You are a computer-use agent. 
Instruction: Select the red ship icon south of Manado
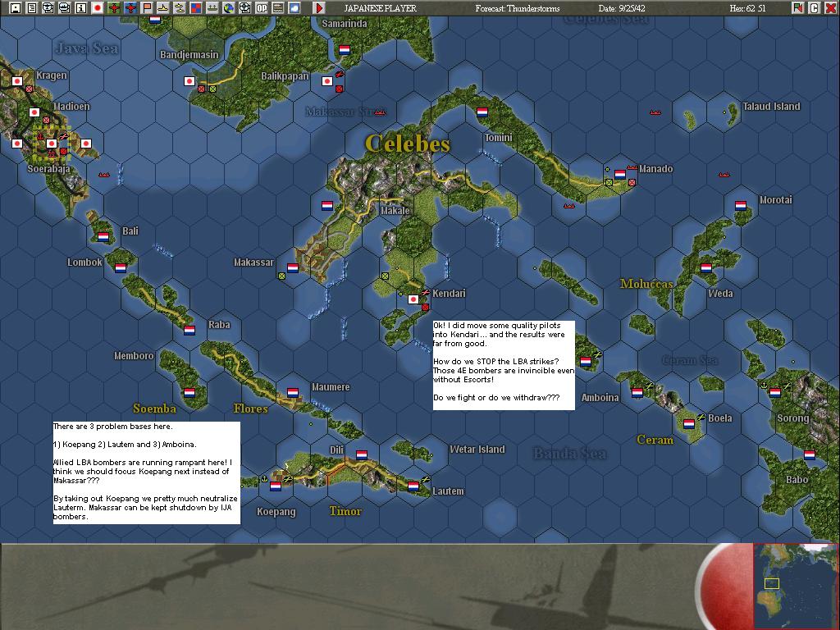click(x=569, y=206)
